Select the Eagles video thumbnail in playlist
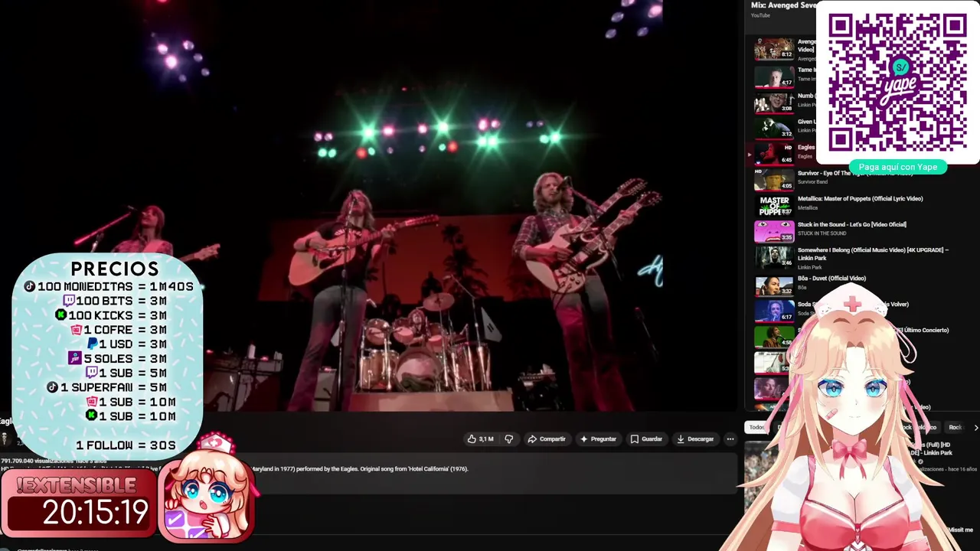Viewport: 980px width, 551px height. (x=774, y=153)
